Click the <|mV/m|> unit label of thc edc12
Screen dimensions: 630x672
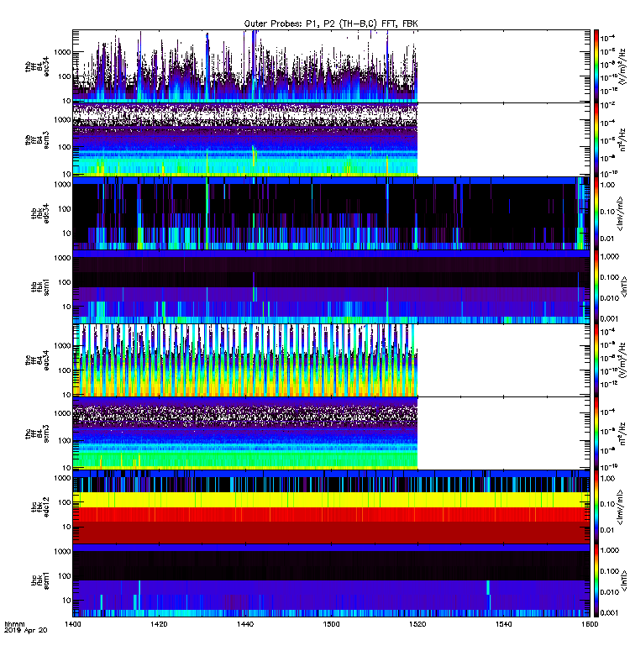pos(622,507)
